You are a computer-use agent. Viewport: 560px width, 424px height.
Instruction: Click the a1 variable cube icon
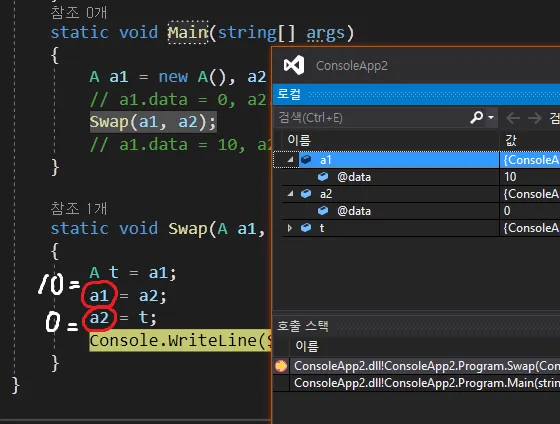tap(306, 159)
